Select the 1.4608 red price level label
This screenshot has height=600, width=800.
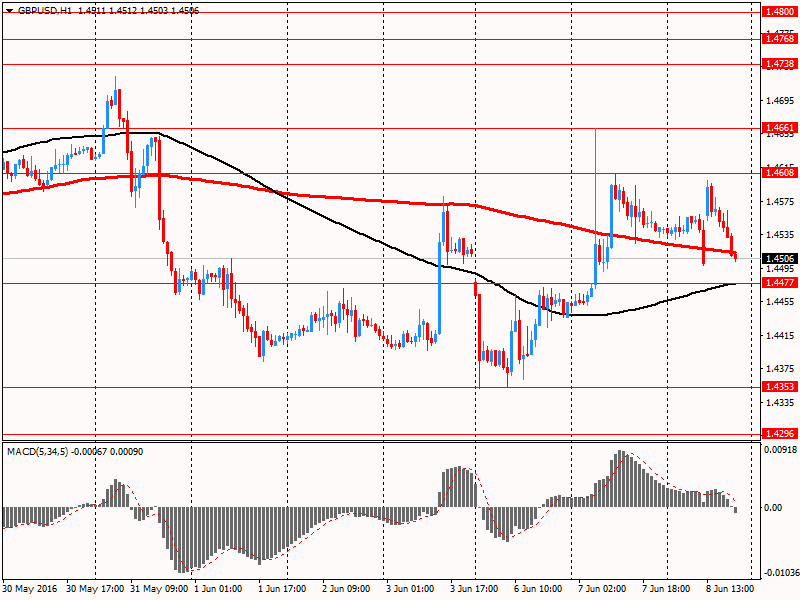pos(780,172)
